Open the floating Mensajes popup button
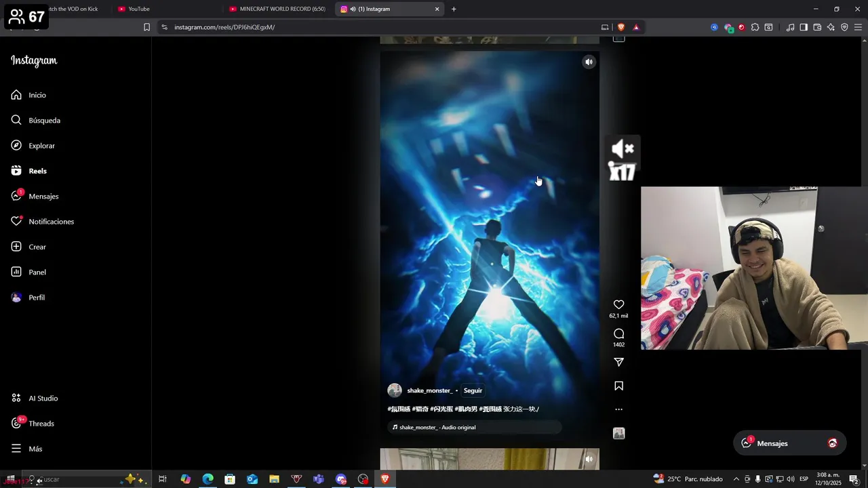The width and height of the screenshot is (868, 488). (789, 443)
